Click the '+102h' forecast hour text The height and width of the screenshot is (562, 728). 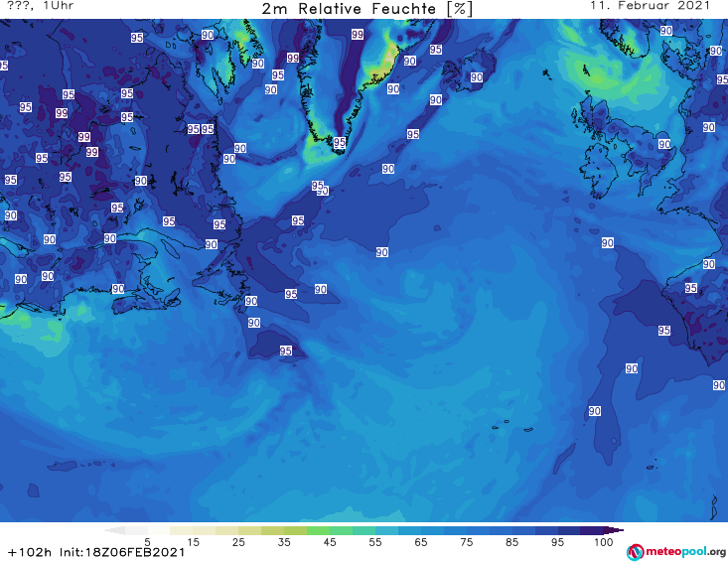(30, 552)
